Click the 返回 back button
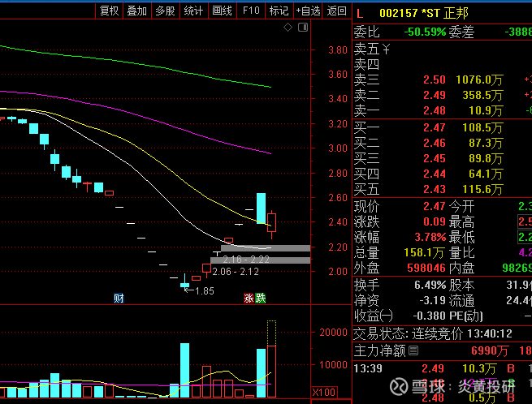Screen dimensions: 532x404 pos(336,11)
